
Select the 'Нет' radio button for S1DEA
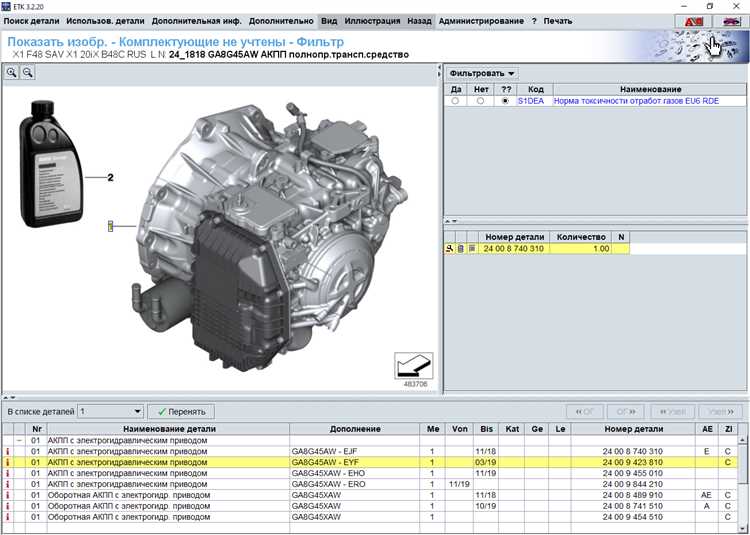(481, 101)
